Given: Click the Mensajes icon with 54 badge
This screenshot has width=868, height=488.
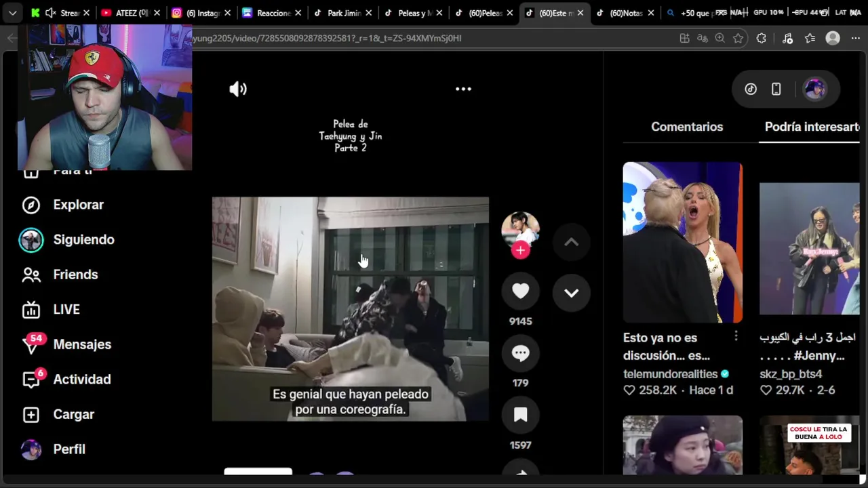Looking at the screenshot, I should click(x=32, y=344).
